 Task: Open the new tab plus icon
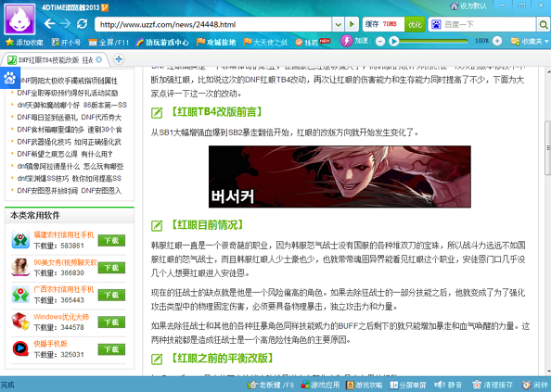coord(119,59)
